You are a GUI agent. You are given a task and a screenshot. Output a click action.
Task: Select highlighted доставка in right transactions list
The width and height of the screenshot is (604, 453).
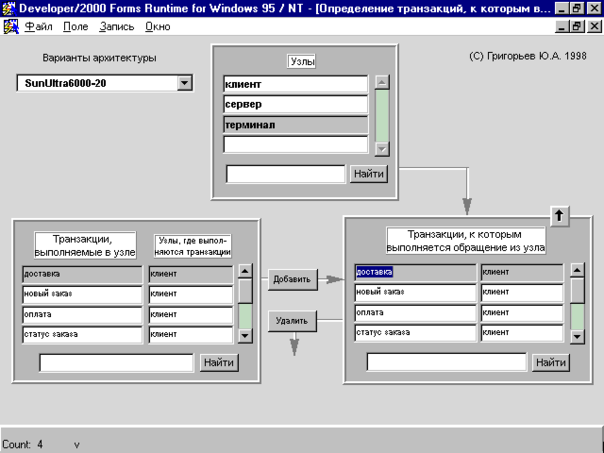point(415,272)
